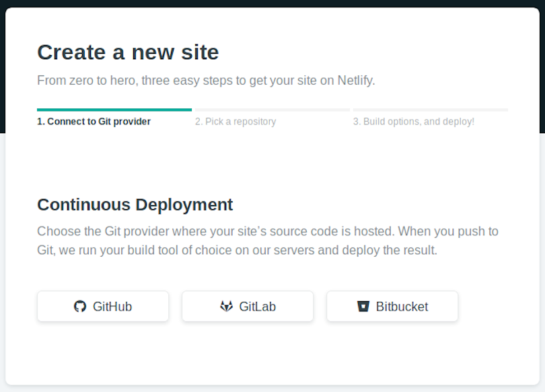Go to step 2 Pick a repository
The height and width of the screenshot is (392, 545).
point(235,122)
